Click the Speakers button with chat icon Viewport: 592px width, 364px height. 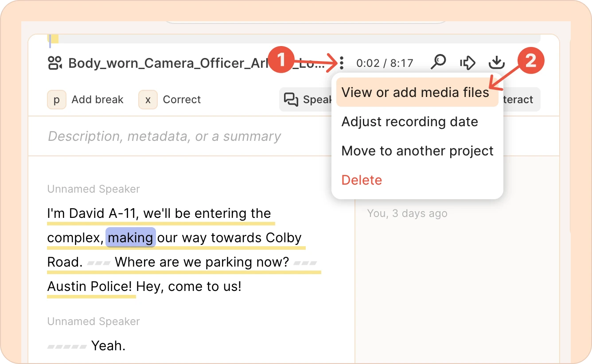(306, 100)
